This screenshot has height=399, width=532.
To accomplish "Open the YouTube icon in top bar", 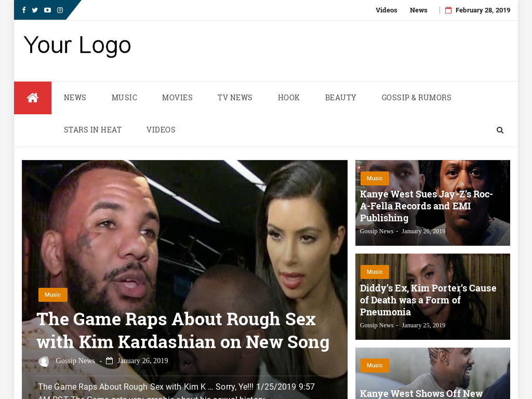I will (x=47, y=9).
